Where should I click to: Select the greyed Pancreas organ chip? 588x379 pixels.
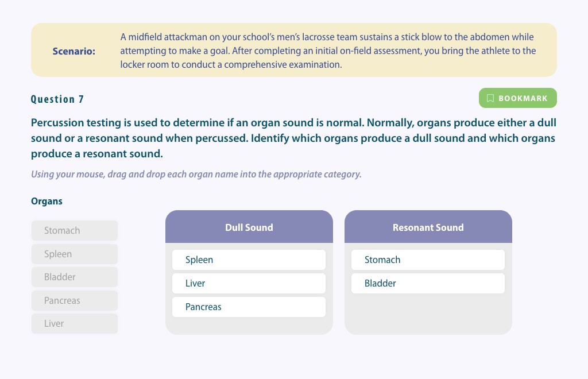(75, 301)
